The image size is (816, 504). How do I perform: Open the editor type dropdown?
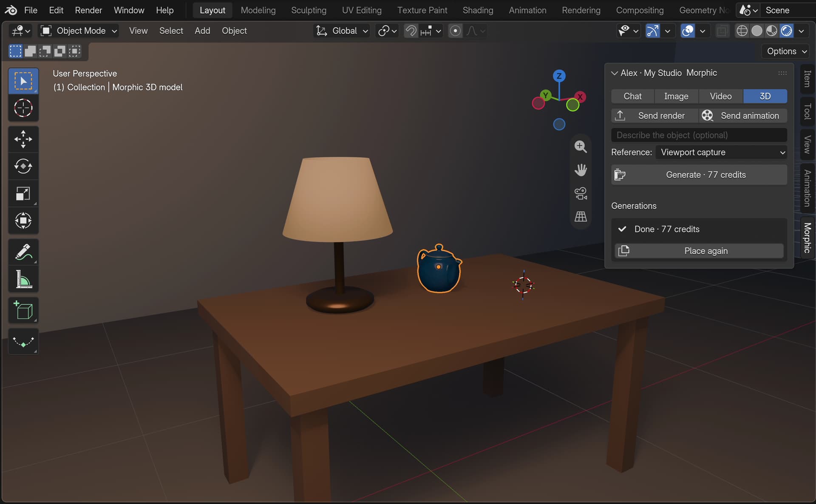tap(21, 31)
